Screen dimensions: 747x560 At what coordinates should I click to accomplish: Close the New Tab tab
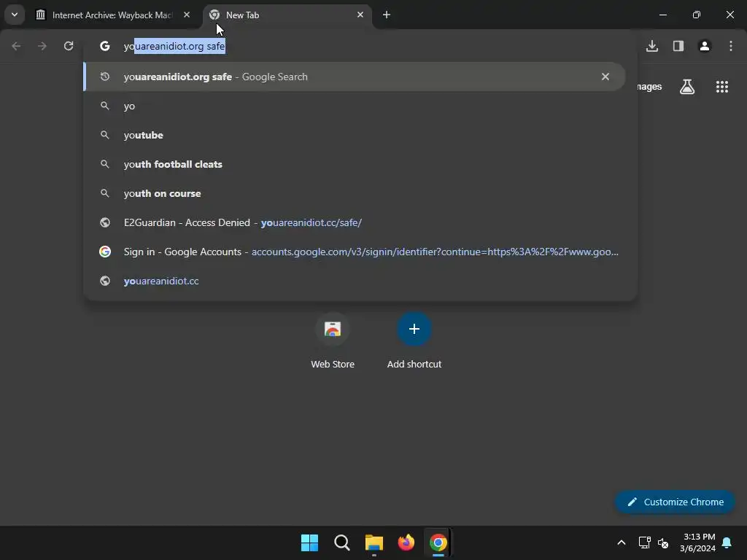tap(360, 15)
